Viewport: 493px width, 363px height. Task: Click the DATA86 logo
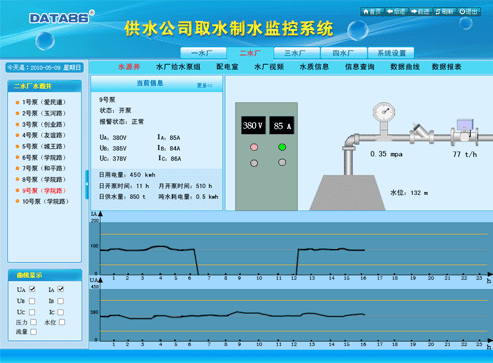[x=62, y=17]
